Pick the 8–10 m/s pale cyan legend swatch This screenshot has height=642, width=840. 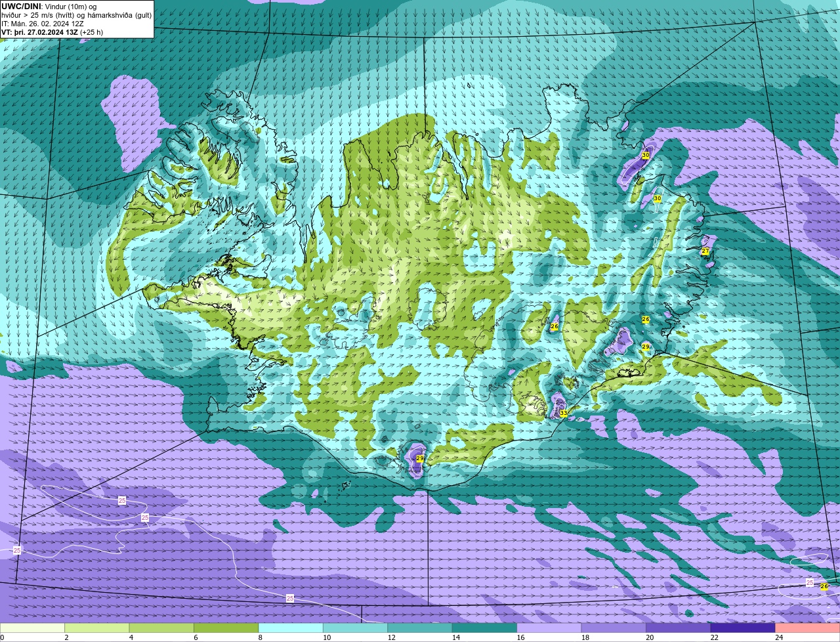point(291,628)
